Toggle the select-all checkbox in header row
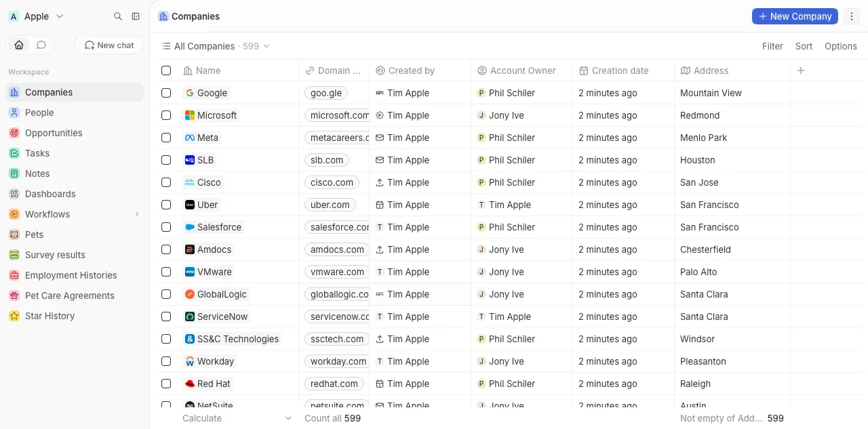Screen dimensions: 868x429 tap(166, 70)
